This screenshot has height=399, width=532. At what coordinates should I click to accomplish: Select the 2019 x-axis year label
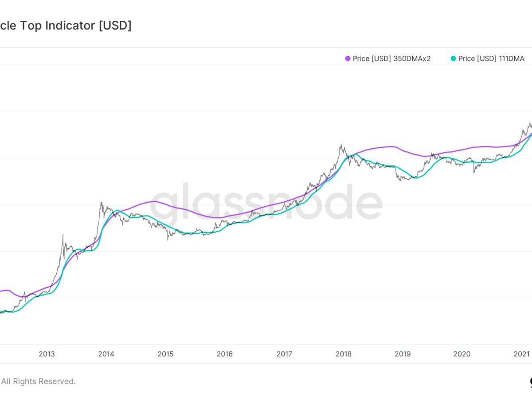coord(403,354)
